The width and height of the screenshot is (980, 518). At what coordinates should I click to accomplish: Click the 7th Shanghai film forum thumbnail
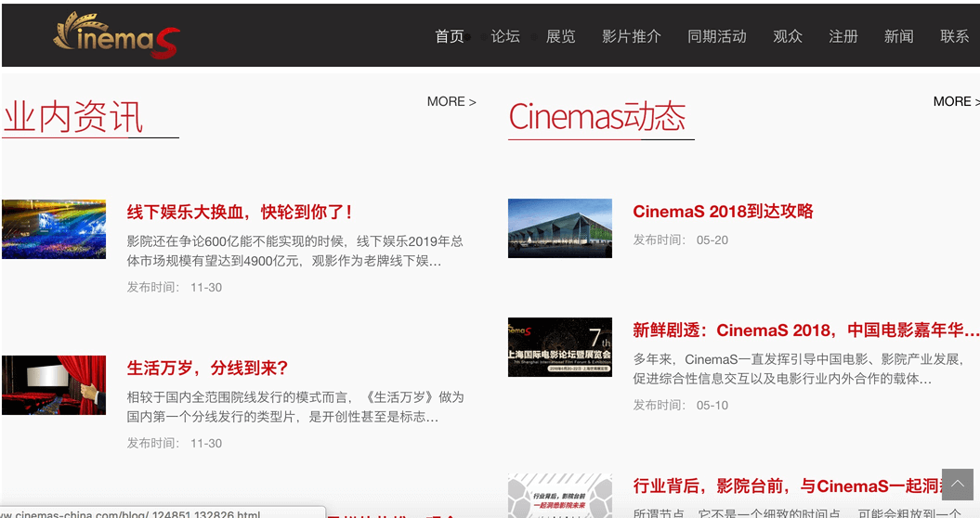[x=560, y=347]
